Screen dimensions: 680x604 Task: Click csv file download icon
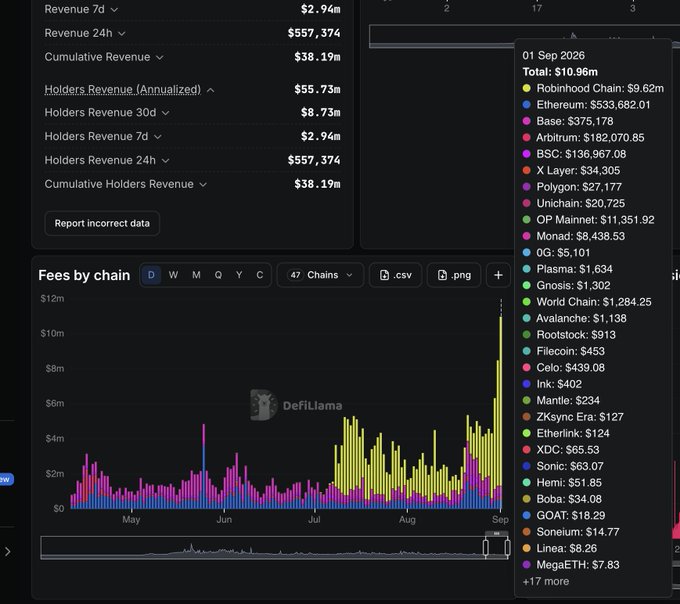point(384,275)
